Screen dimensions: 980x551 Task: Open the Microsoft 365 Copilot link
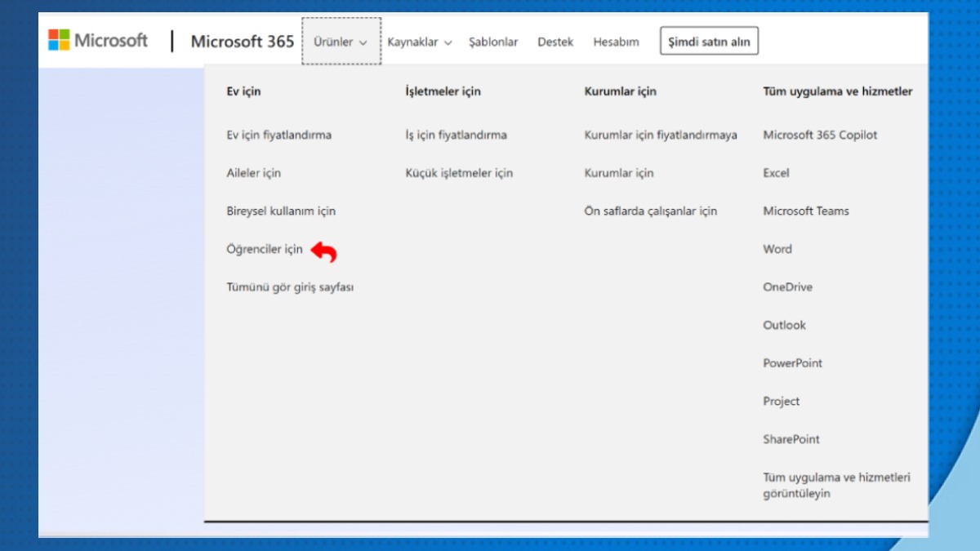pos(820,135)
